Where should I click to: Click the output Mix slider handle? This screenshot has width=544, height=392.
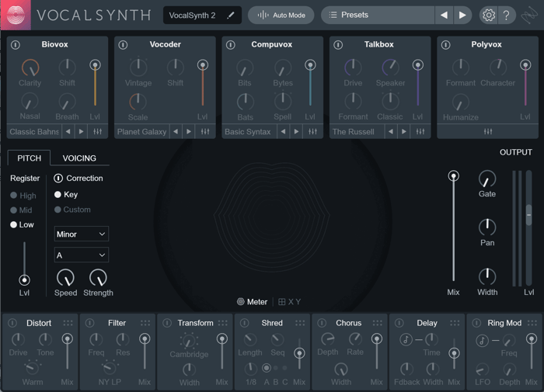click(453, 175)
